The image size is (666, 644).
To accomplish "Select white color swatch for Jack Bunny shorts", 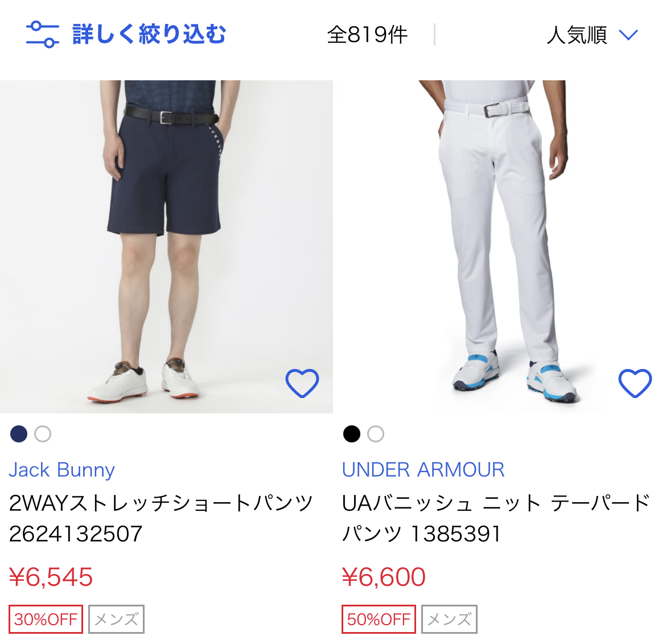I will point(43,434).
